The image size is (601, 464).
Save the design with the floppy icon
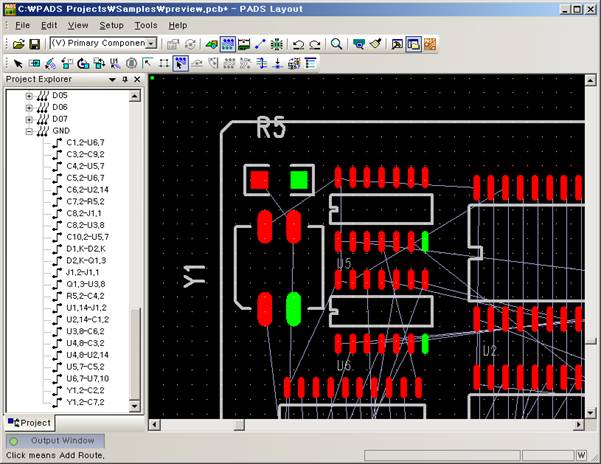pyautogui.click(x=34, y=44)
